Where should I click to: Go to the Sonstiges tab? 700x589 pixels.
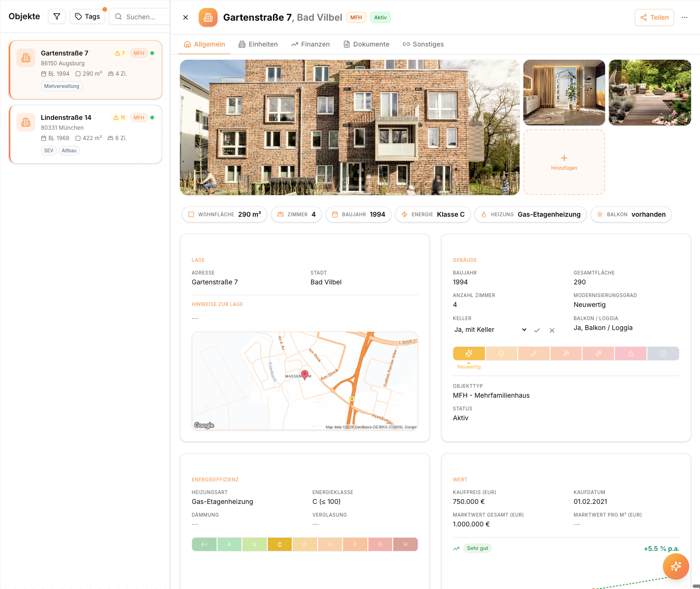pyautogui.click(x=423, y=44)
